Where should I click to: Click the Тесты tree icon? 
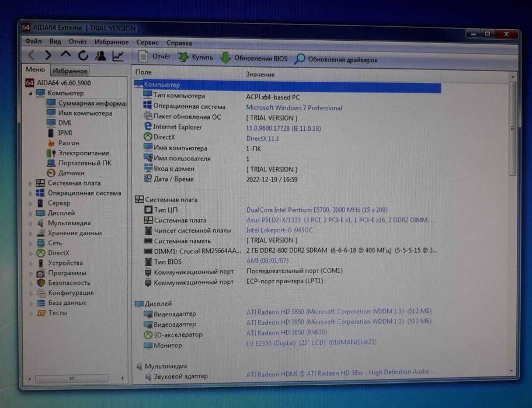(x=41, y=313)
